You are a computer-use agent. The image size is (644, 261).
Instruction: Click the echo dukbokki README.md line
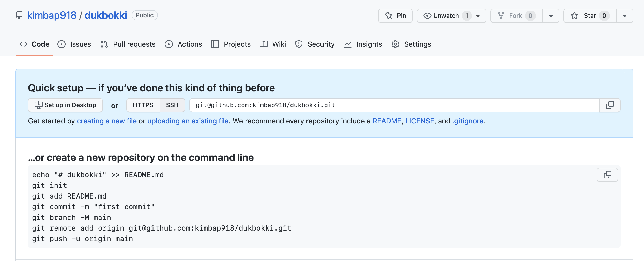(x=98, y=175)
